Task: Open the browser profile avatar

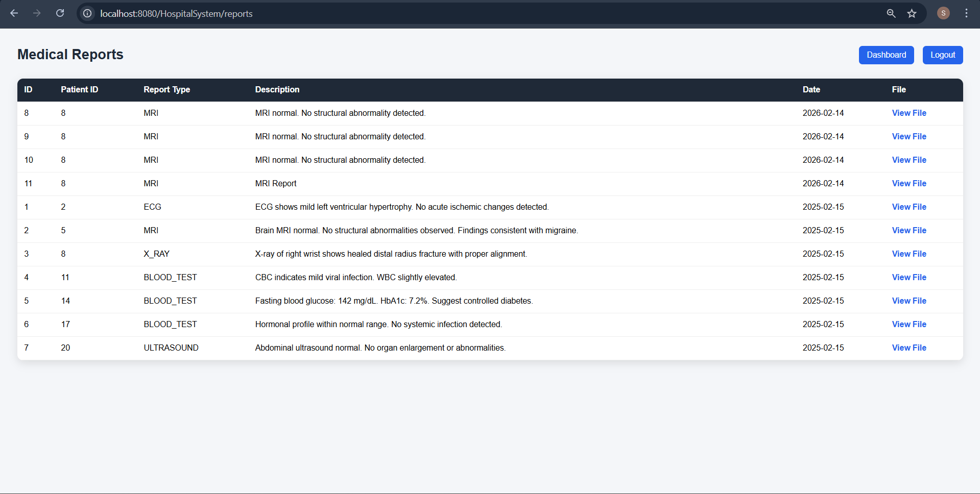Action: tap(943, 13)
